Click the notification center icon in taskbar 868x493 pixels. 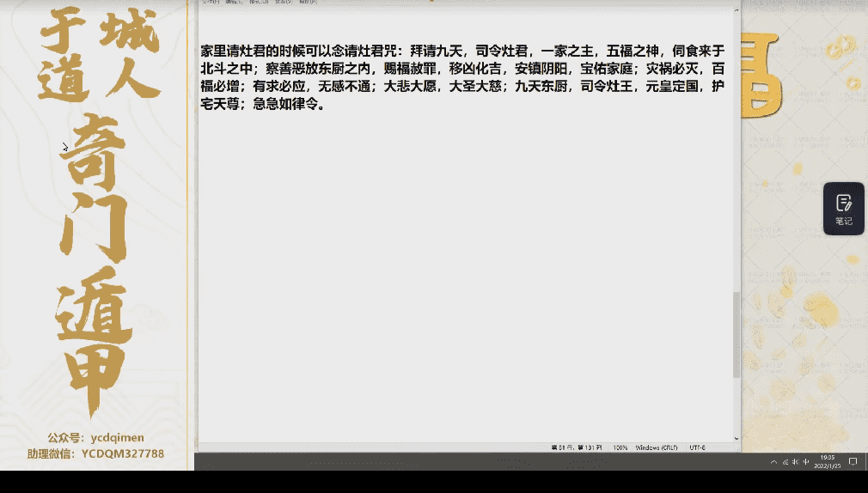[x=853, y=462]
